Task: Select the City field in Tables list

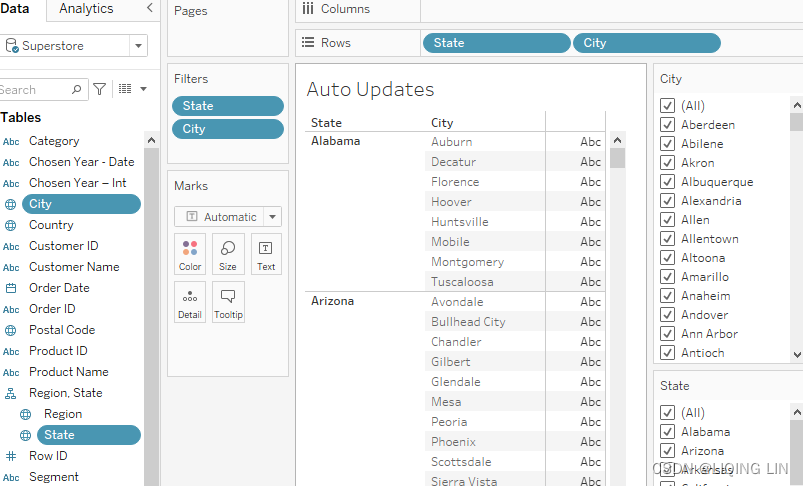Action: click(81, 204)
